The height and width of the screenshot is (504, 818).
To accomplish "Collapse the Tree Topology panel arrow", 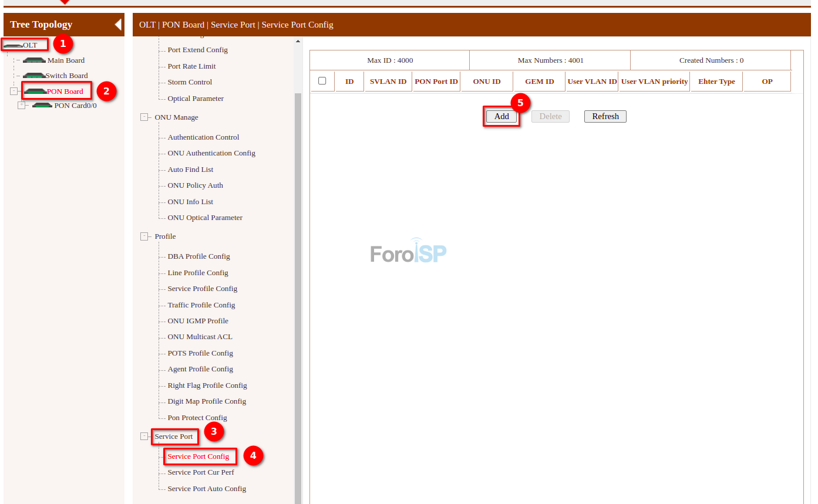I will coord(118,25).
